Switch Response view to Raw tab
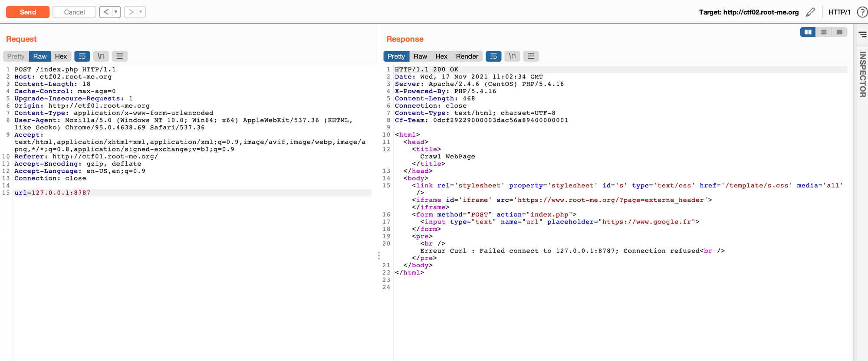The height and width of the screenshot is (361, 868). (x=420, y=56)
